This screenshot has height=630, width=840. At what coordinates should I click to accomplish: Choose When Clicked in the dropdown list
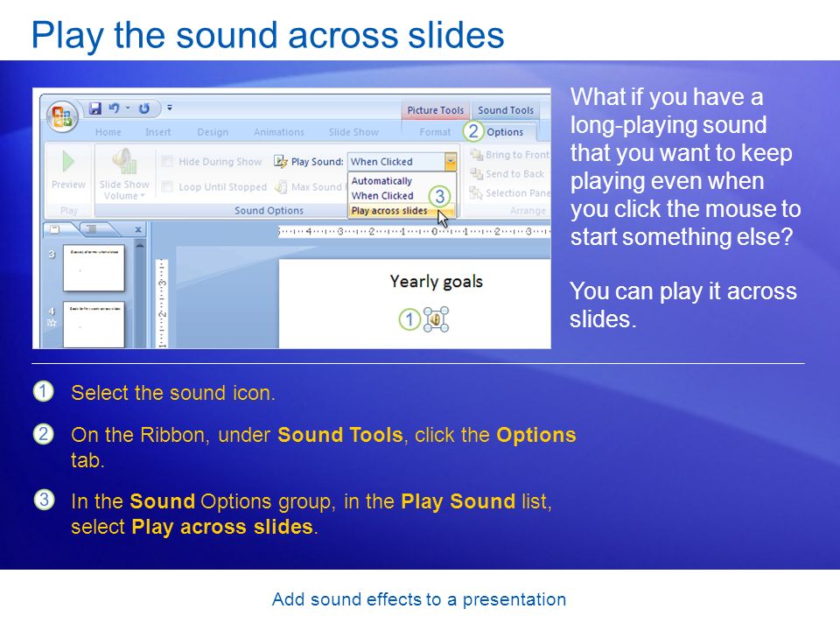tap(382, 195)
